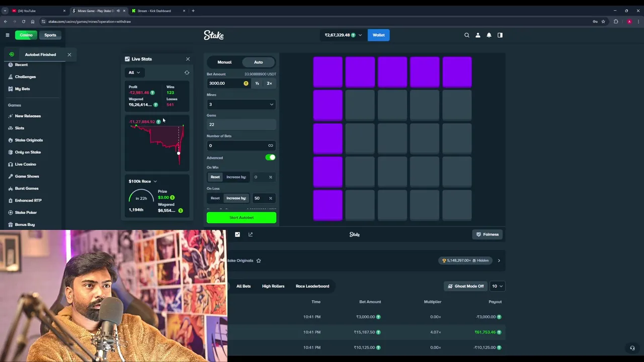Screen dimensions: 644x362
Task: Select On Win Reset option
Action: tap(215, 177)
